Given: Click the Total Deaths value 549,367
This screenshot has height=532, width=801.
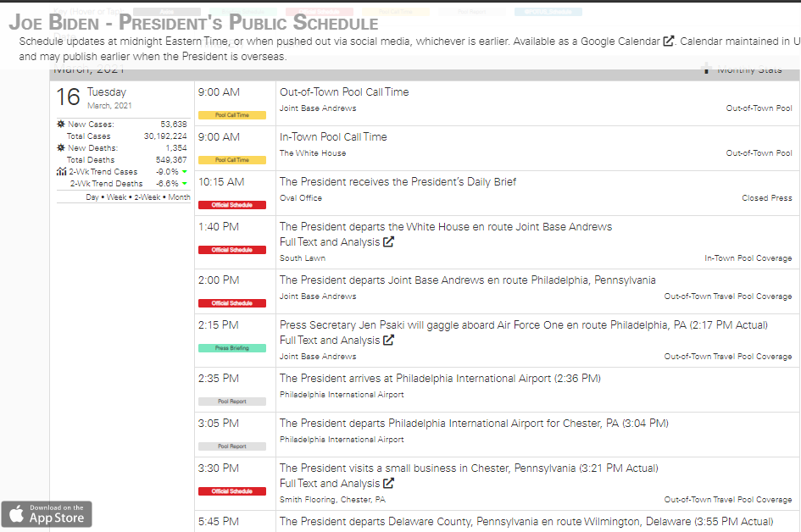Looking at the screenshot, I should click(x=171, y=160).
